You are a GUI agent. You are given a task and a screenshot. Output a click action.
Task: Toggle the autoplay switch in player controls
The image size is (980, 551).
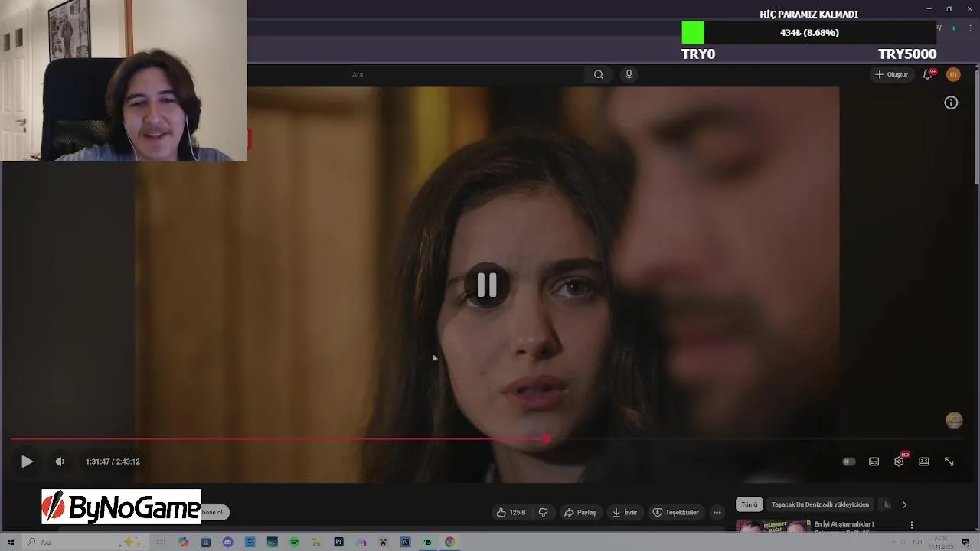848,461
